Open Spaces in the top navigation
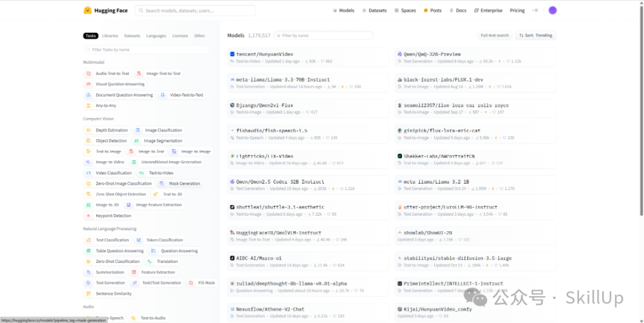 coord(405,10)
